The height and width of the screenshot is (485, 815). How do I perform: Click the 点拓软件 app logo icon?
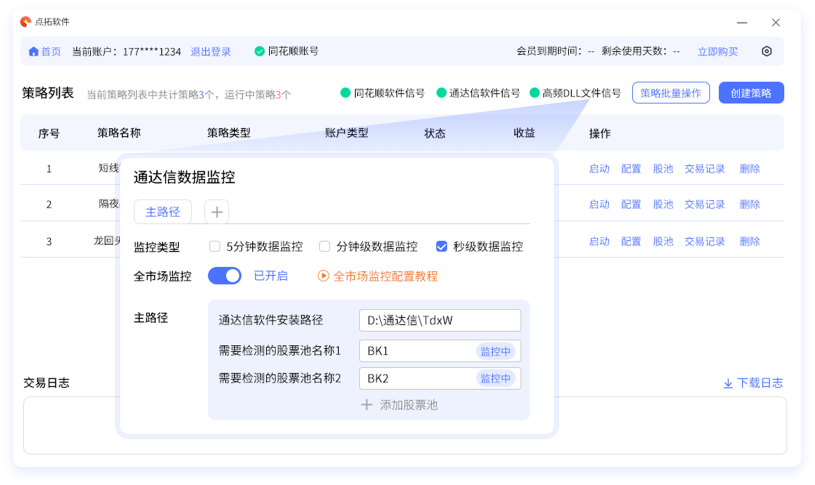(x=25, y=21)
